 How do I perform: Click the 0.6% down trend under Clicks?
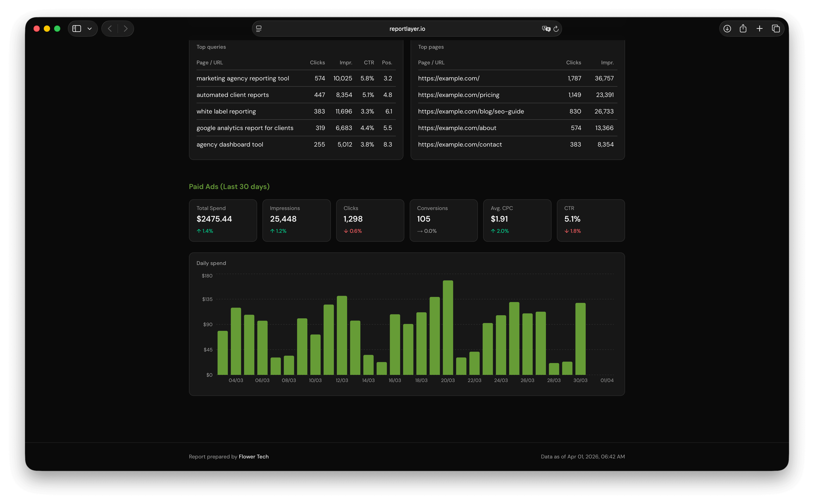[353, 231]
